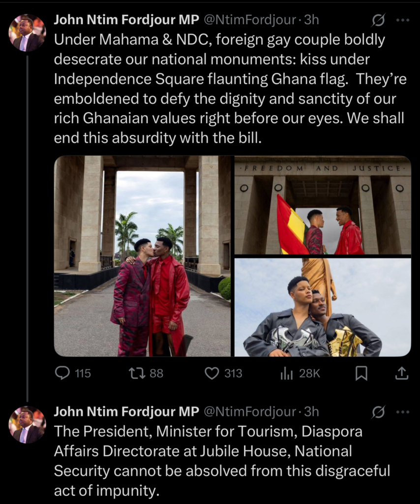Open large left photo under the arch
The height and width of the screenshot is (504, 420).
pyautogui.click(x=142, y=256)
